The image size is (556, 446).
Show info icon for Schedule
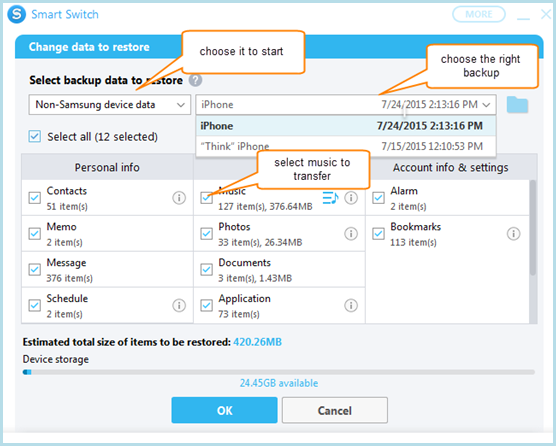coord(179,305)
